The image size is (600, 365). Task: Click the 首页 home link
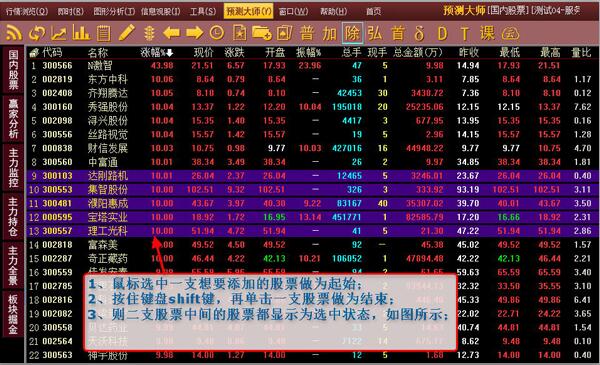click(373, 11)
